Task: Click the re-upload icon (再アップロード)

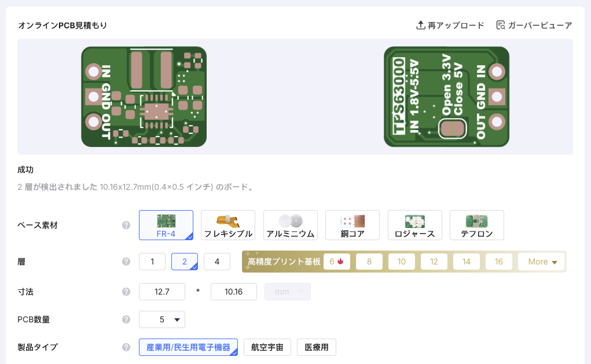Action: [x=421, y=25]
